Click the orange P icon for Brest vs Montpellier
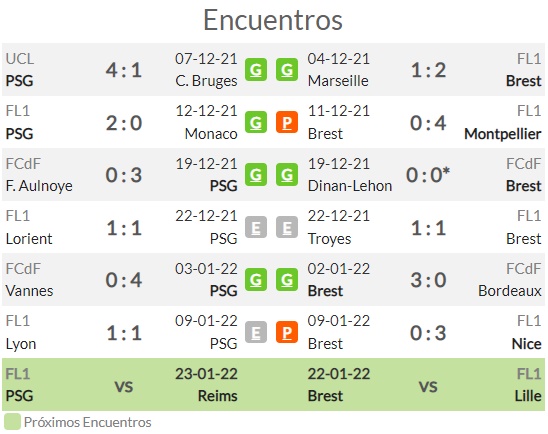Viewport: 548px width, 434px height. click(287, 122)
